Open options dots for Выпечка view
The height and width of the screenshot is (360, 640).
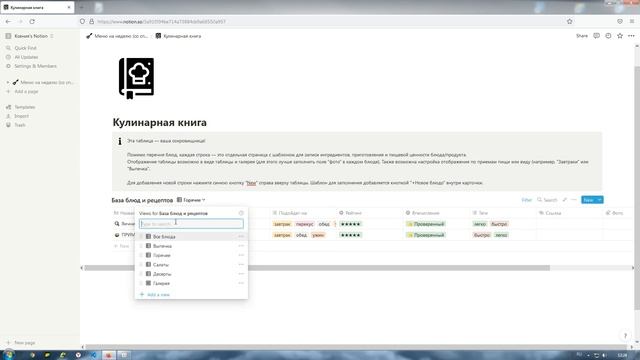pyautogui.click(x=241, y=246)
